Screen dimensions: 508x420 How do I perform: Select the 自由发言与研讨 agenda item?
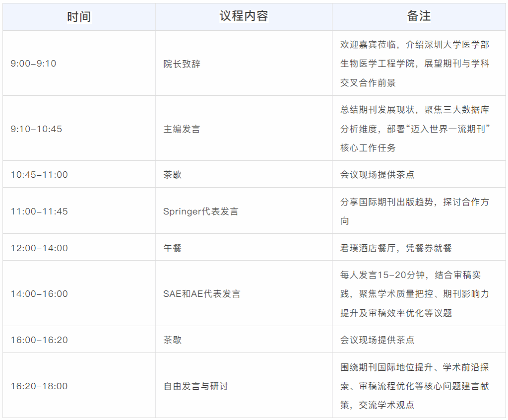point(195,386)
